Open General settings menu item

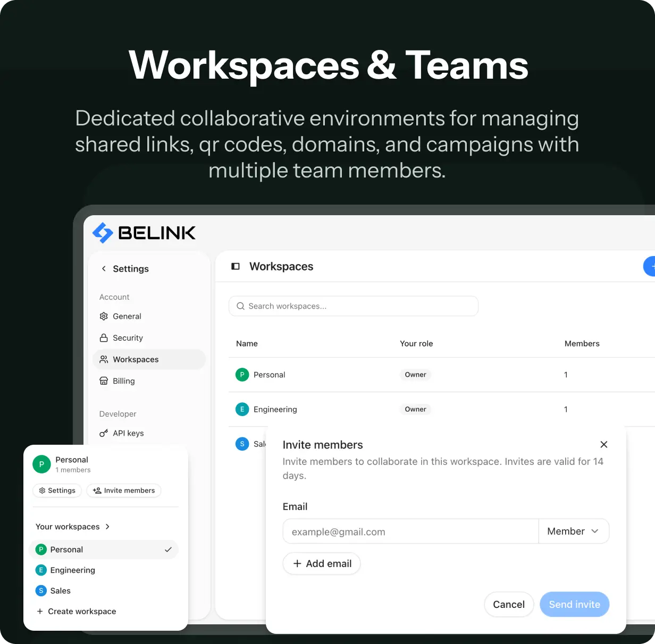pos(149,316)
